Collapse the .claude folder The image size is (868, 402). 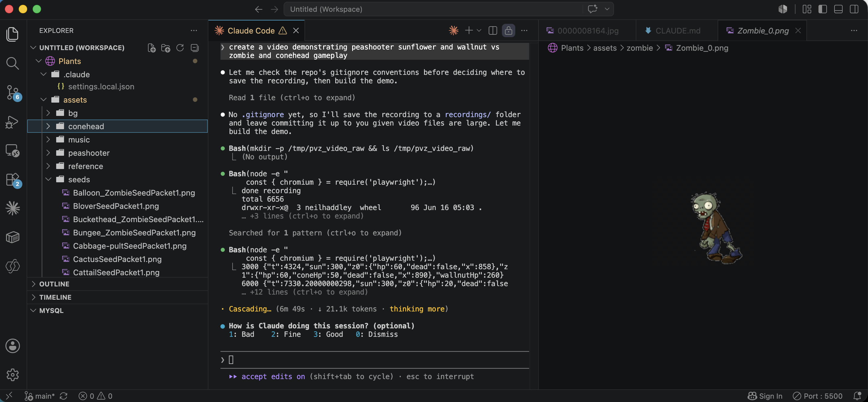[43, 74]
